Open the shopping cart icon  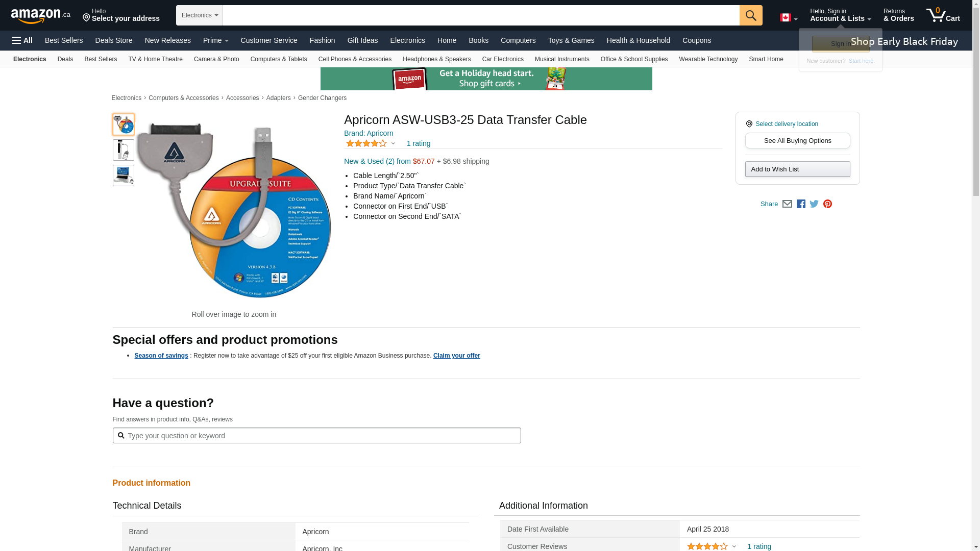(942, 15)
